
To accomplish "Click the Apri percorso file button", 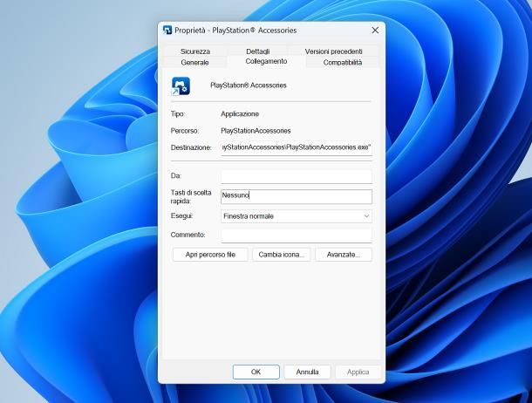I will pyautogui.click(x=210, y=255).
